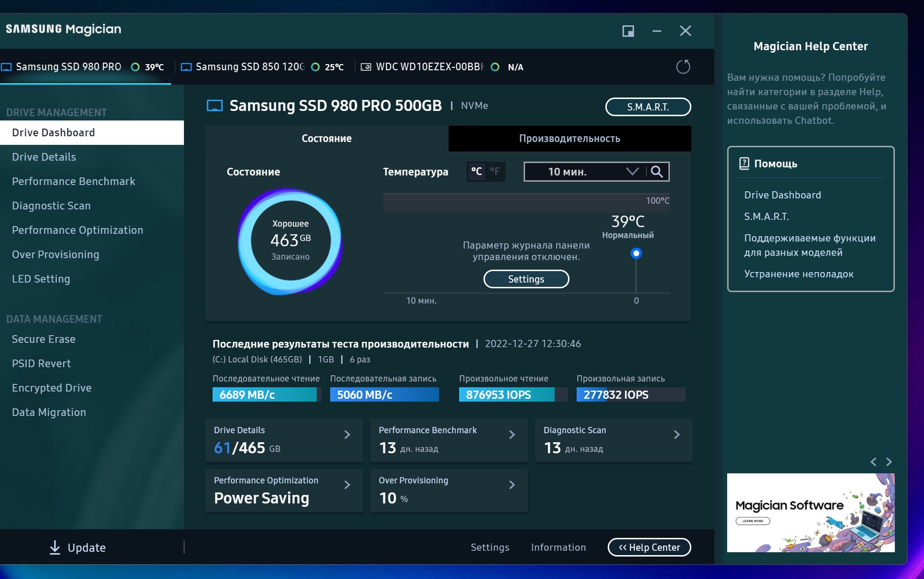Screen dimensions: 924x579
Task: Click the Magician Software banner thumbnail
Action: 810,513
